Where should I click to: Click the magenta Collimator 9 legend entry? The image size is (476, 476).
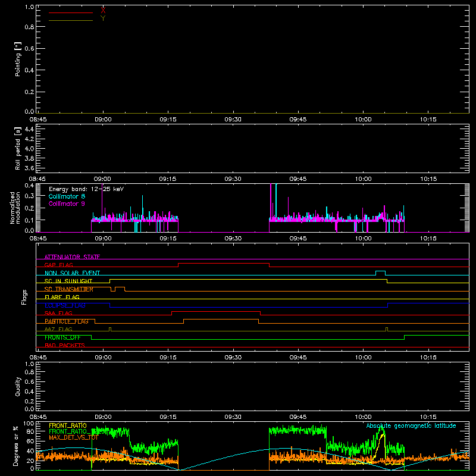67,203
